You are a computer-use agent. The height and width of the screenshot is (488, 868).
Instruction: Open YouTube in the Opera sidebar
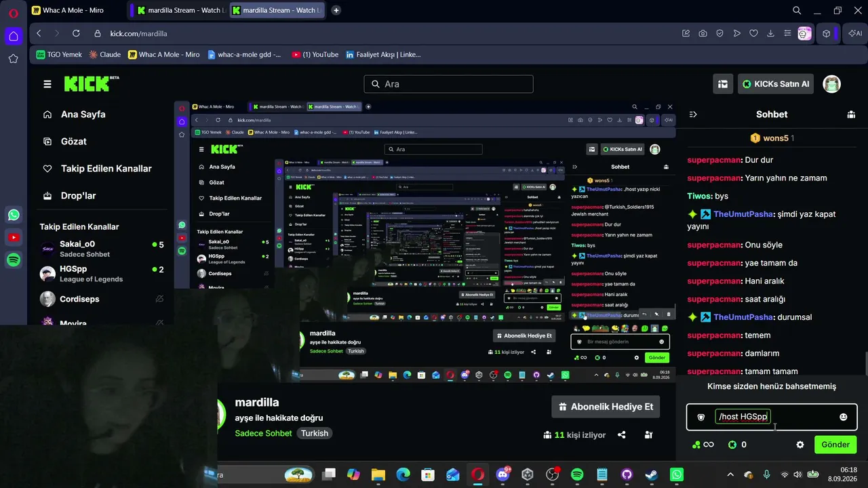click(x=14, y=237)
